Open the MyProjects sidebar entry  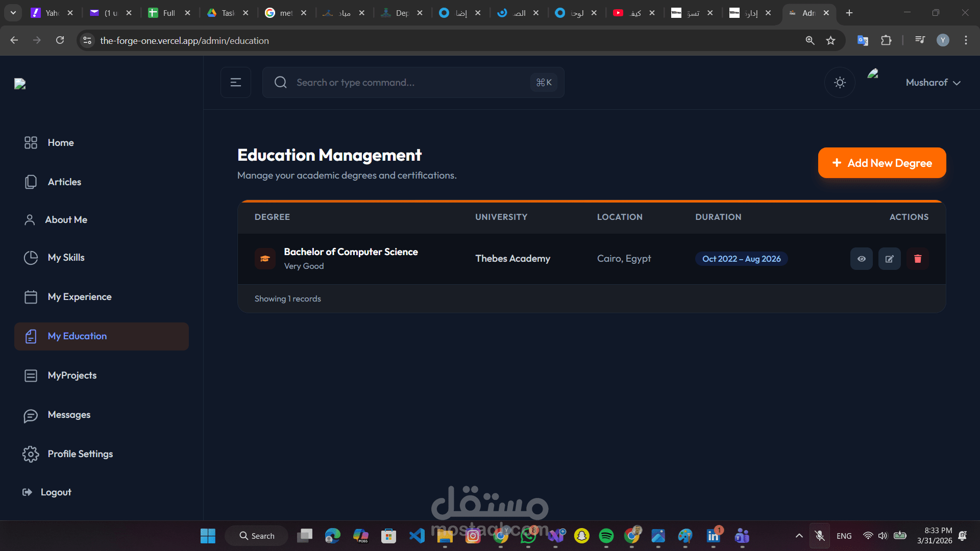tap(72, 375)
